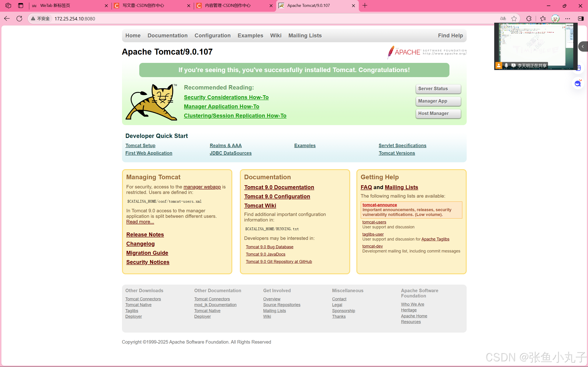
Task: Toggle the browser sidebar icon
Action: click(581, 19)
